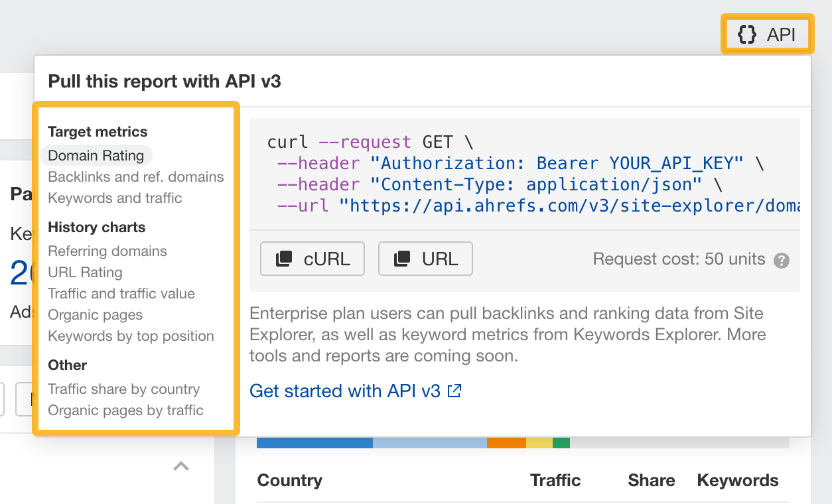The image size is (832, 504).
Task: Click the copy icon on the URL button
Action: (403, 259)
